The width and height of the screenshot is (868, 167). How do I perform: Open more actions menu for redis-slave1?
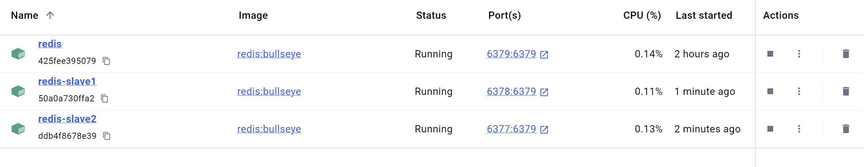click(x=799, y=91)
